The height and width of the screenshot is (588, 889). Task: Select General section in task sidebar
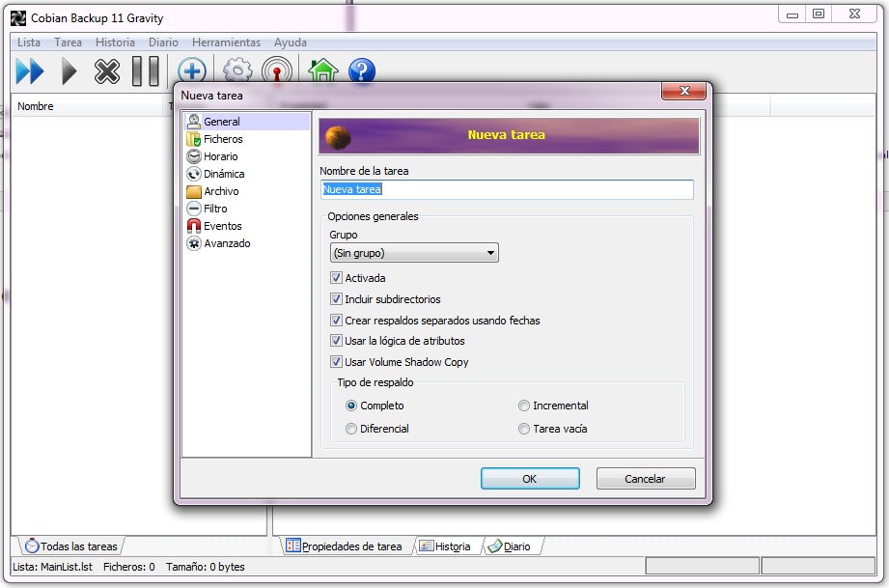tap(246, 122)
